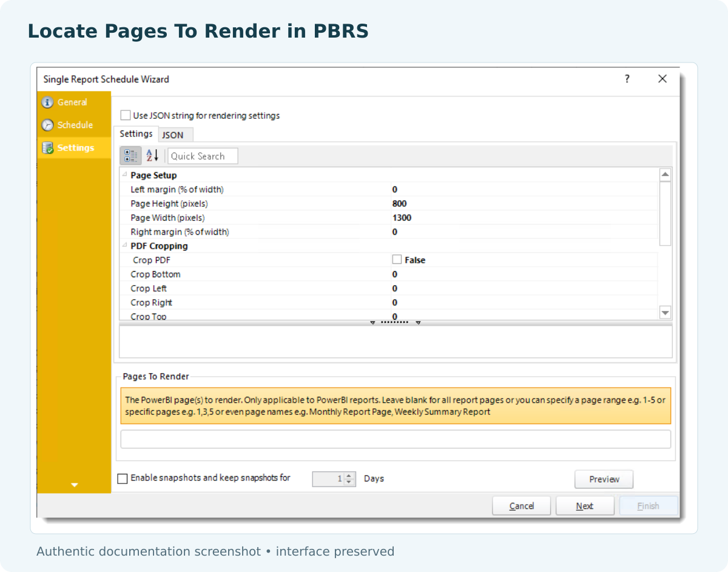
Task: Select the Left margin (% of width) row
Action: (389, 189)
